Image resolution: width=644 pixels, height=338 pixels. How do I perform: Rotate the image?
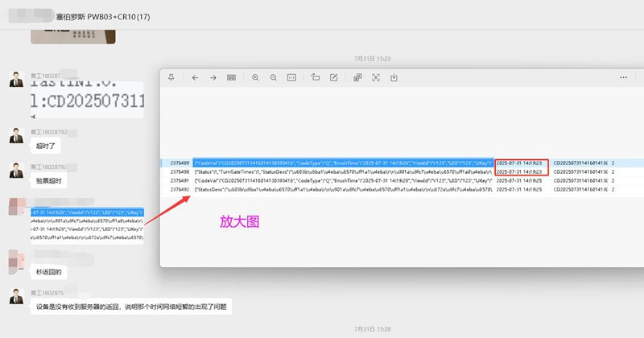(316, 78)
